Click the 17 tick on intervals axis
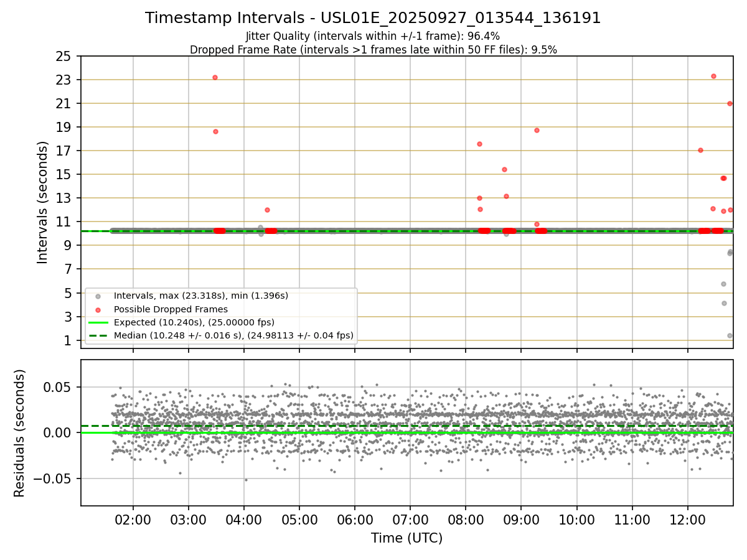Viewport: 747px width, 560px height. tap(63, 151)
